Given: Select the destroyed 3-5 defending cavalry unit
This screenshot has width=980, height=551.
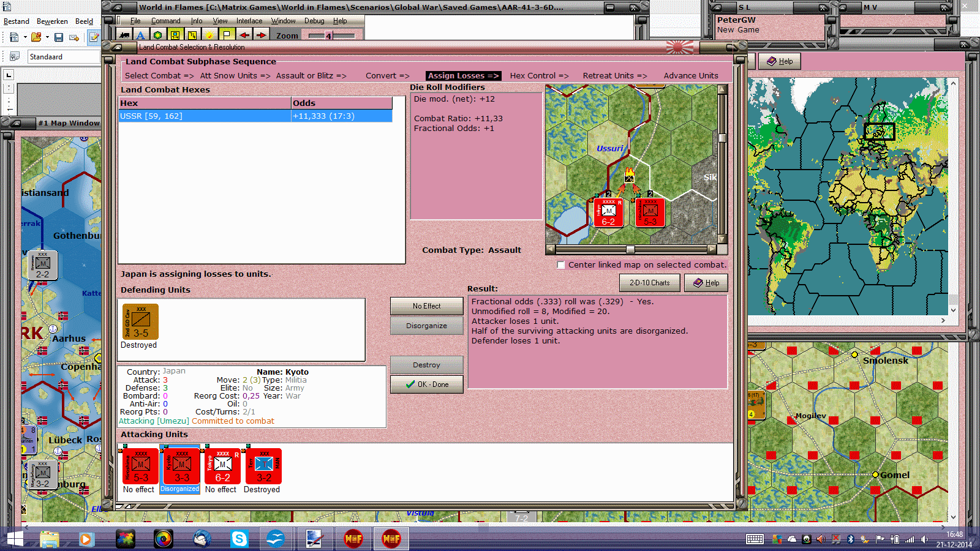Looking at the screenshot, I should tap(140, 321).
